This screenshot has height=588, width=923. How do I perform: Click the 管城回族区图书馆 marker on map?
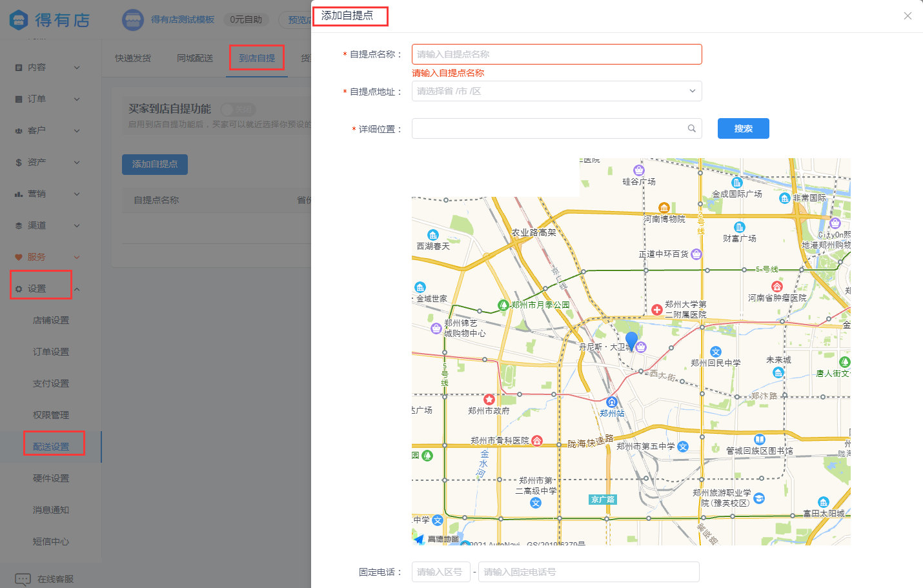pyautogui.click(x=760, y=440)
